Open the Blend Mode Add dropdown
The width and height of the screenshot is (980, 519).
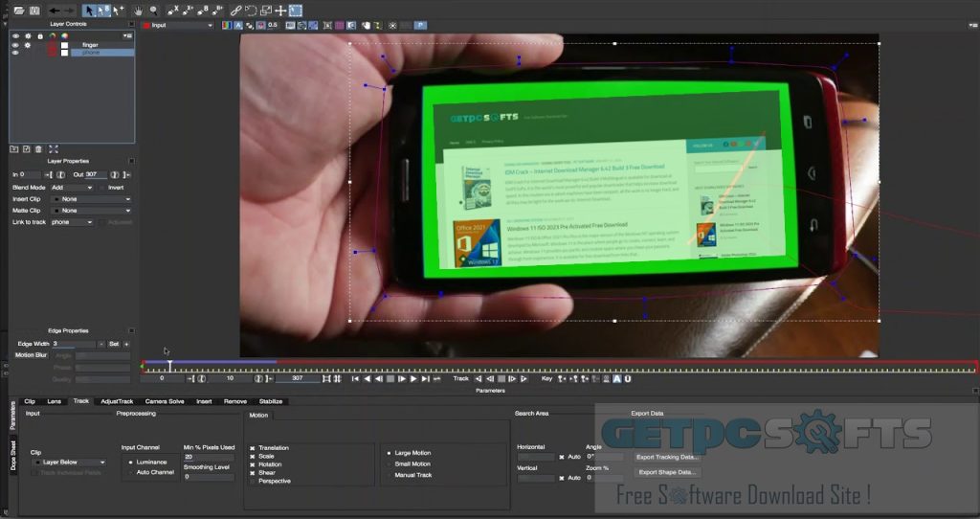coord(72,188)
